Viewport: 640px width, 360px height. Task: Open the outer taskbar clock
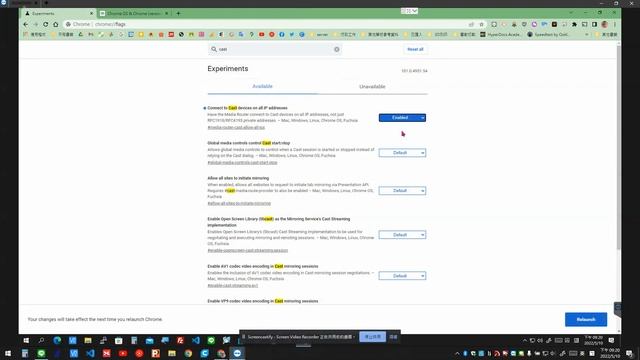610,353
